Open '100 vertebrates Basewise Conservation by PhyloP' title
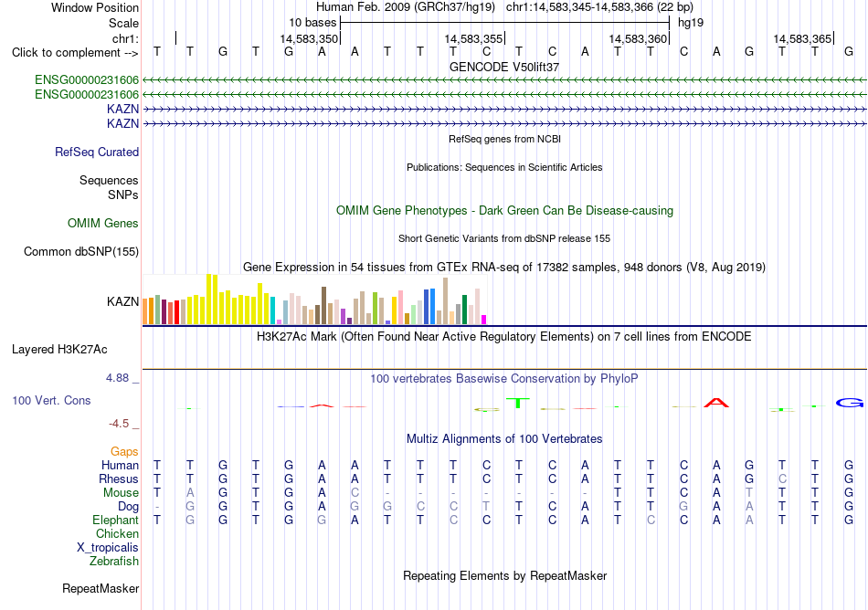This screenshot has width=868, height=610. pyautogui.click(x=503, y=379)
